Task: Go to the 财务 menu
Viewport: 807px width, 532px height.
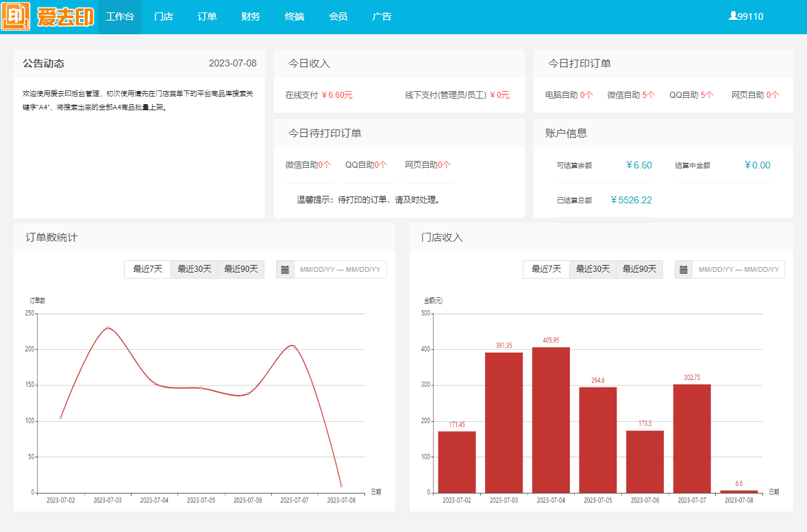Action: 251,16
